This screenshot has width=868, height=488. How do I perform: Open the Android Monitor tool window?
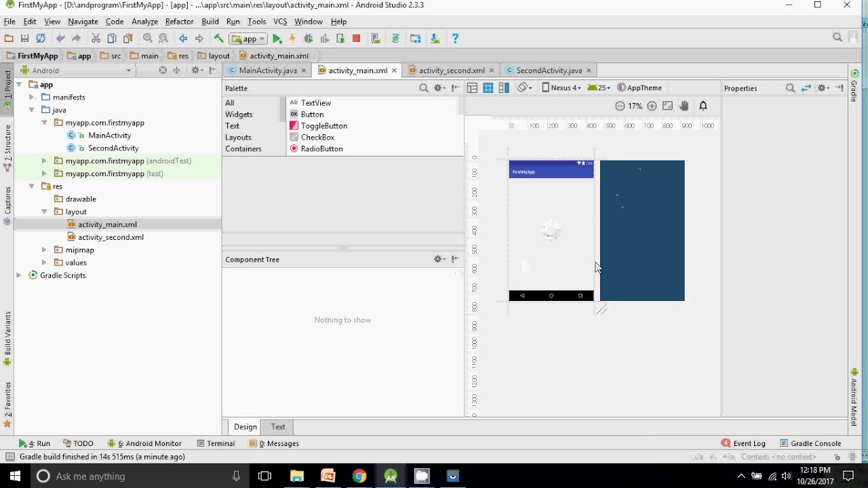pyautogui.click(x=145, y=443)
